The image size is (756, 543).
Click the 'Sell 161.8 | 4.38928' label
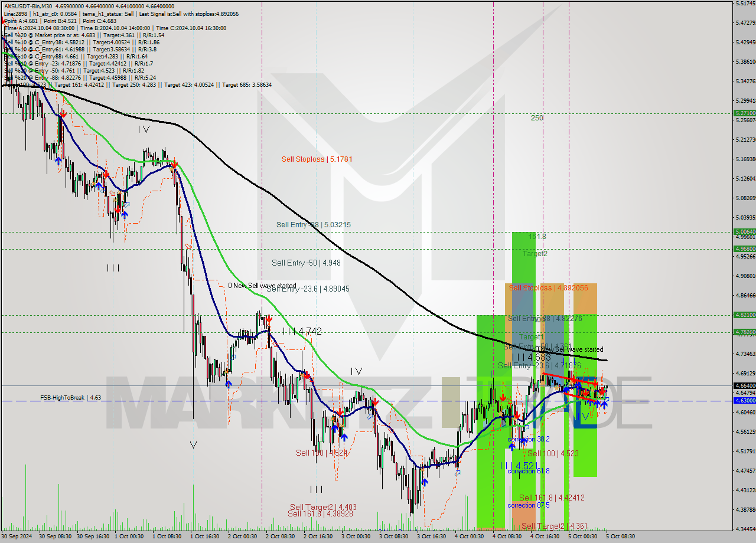[320, 514]
